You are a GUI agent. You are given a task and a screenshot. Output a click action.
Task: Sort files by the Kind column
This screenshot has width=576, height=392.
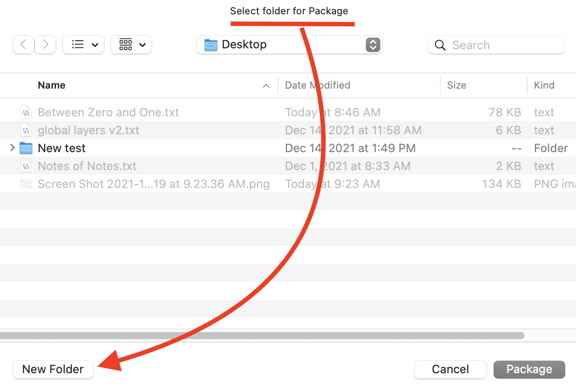(x=544, y=85)
